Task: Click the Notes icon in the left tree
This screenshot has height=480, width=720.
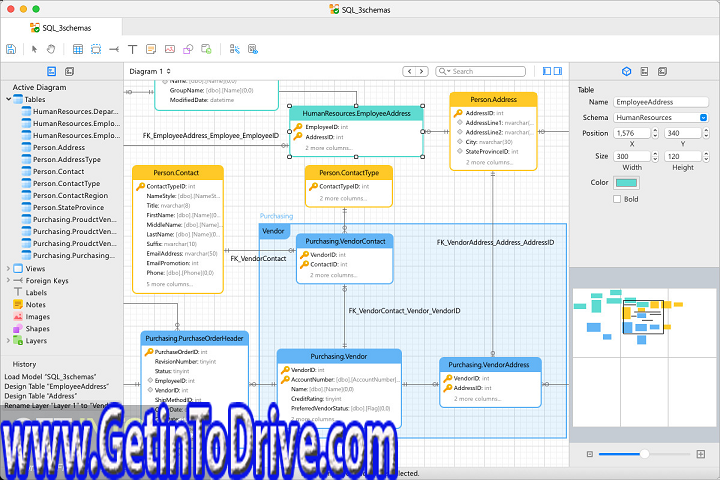Action: pos(18,305)
